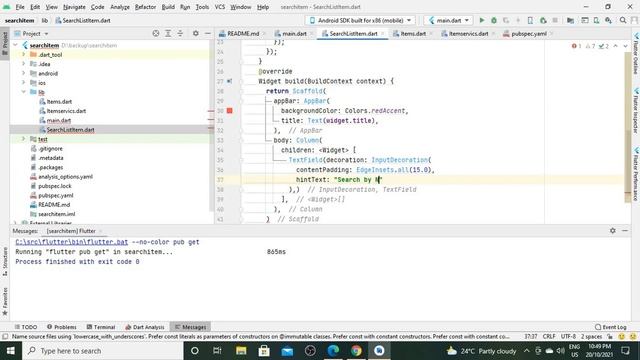Viewport: 640px width, 360px height.
Task: Click the 37:37 caret position indicator
Action: click(531, 337)
